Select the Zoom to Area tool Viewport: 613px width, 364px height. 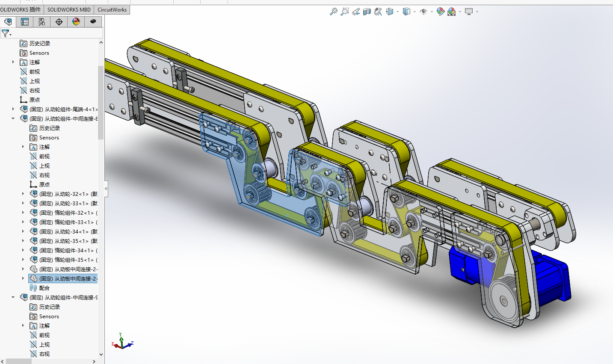(345, 12)
